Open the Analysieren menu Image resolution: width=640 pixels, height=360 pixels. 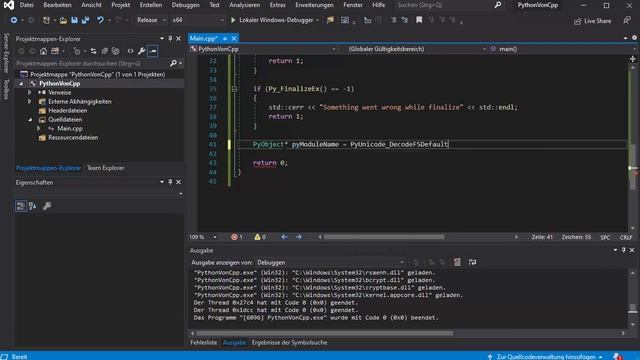pos(244,5)
